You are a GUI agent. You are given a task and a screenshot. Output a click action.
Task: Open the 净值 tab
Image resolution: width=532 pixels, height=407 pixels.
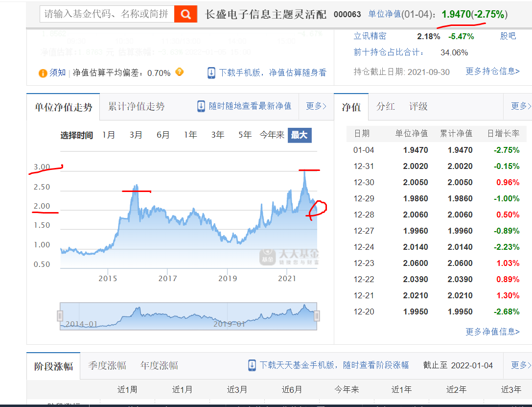pyautogui.click(x=351, y=107)
